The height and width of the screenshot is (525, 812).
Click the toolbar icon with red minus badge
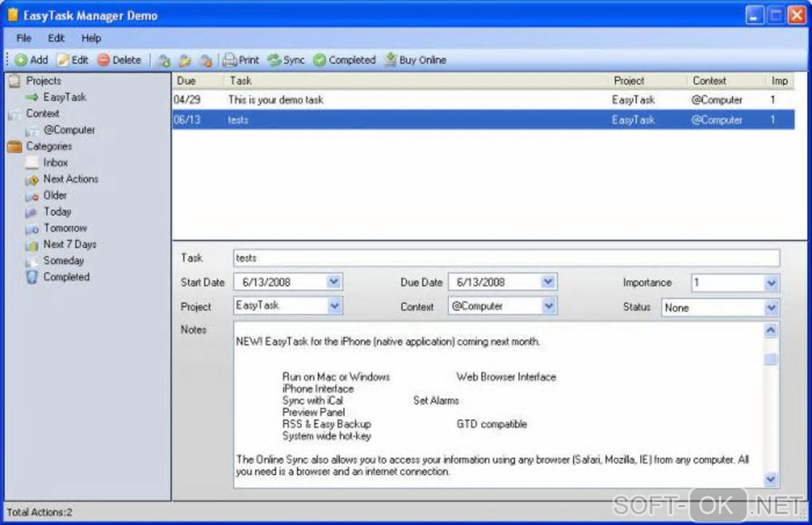pos(206,60)
